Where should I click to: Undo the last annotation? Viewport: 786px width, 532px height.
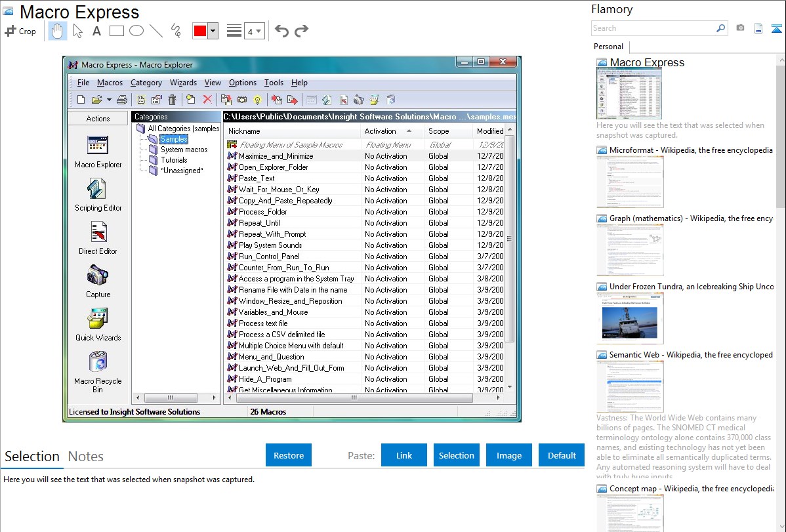pyautogui.click(x=281, y=31)
